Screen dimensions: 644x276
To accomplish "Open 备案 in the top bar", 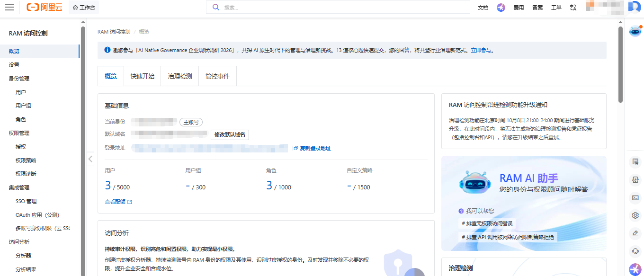I will pyautogui.click(x=537, y=8).
